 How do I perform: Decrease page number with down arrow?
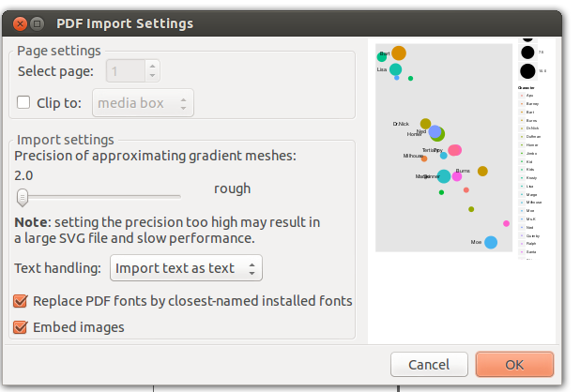click(153, 75)
